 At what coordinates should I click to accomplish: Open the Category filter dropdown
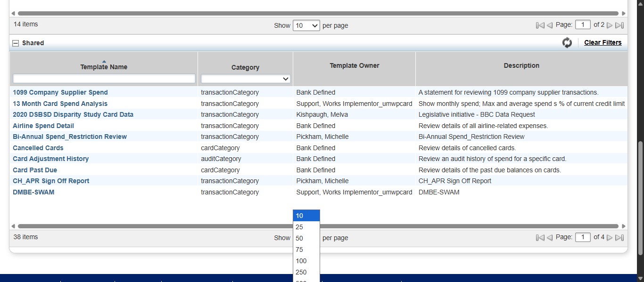pyautogui.click(x=245, y=79)
